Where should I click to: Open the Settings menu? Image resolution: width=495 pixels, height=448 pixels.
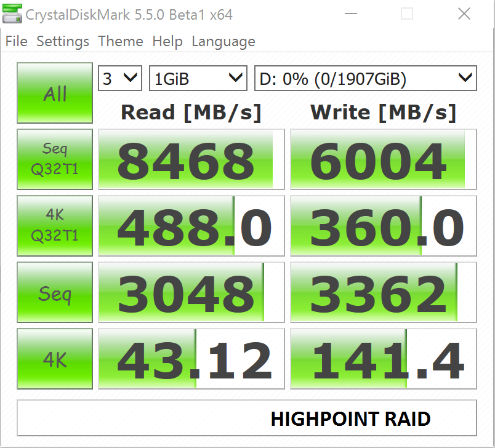[x=63, y=41]
